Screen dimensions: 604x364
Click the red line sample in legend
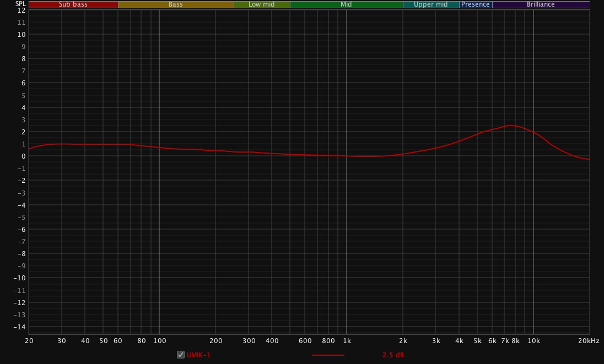click(x=328, y=355)
